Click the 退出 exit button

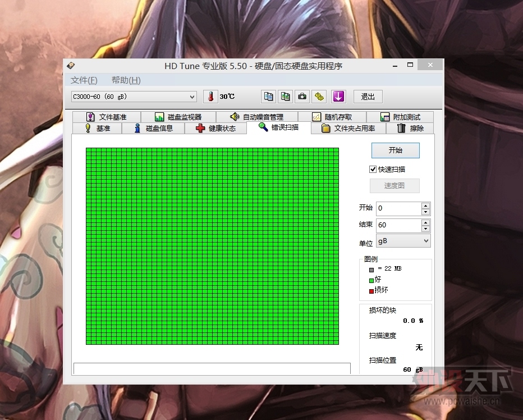tap(368, 97)
